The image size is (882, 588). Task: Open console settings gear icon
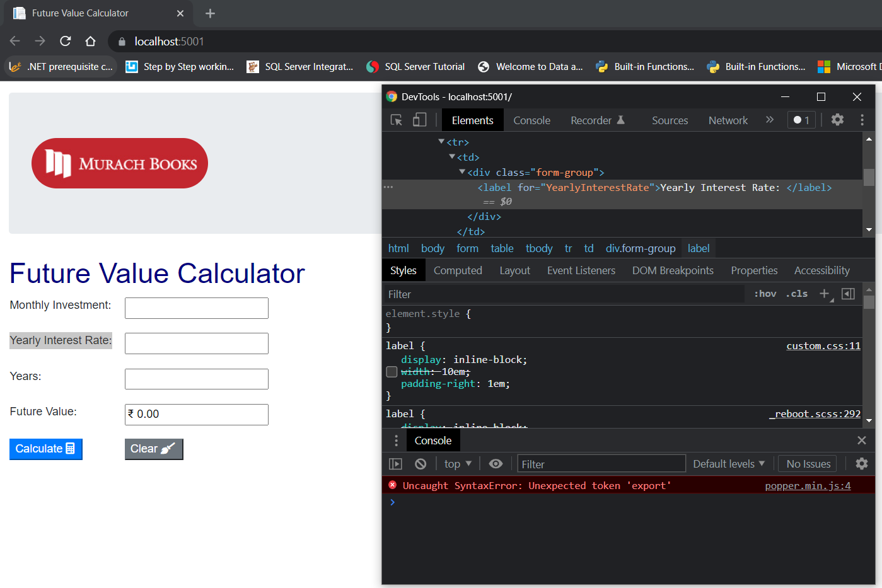pos(861,464)
